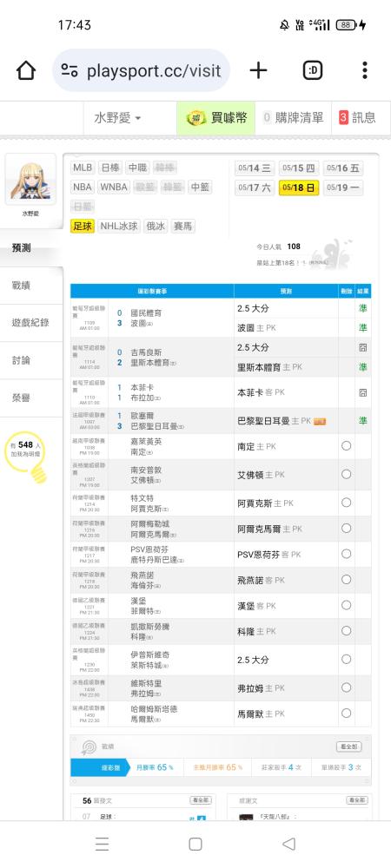Select the NBA league filter
The image size is (391, 868).
click(x=83, y=187)
